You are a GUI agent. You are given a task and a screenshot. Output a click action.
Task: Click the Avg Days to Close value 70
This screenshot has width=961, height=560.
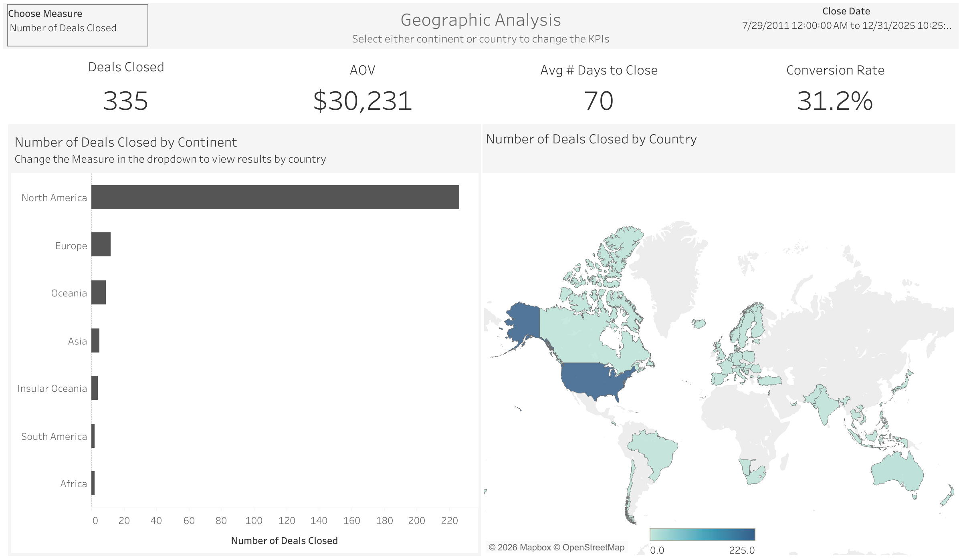tap(599, 101)
